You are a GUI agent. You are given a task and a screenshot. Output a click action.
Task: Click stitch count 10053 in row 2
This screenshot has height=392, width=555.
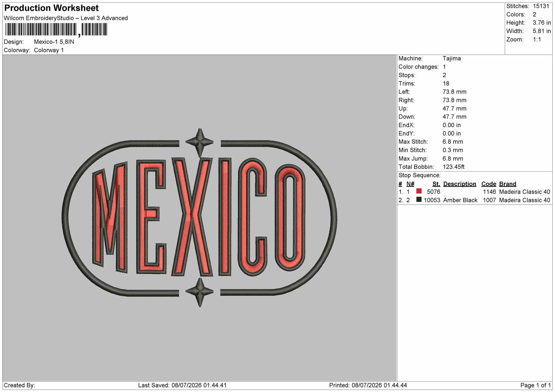(x=432, y=200)
